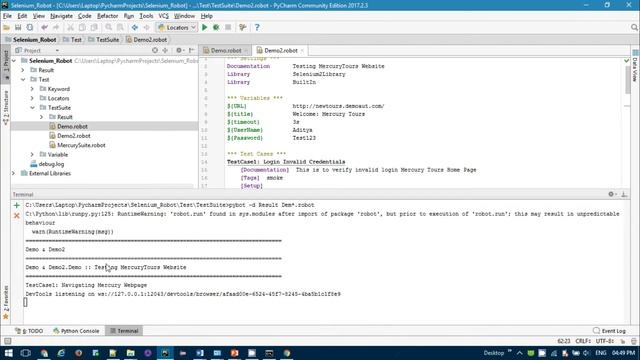Close the terminal session with the red X
Viewport: 640px width, 360px height.
point(17,216)
